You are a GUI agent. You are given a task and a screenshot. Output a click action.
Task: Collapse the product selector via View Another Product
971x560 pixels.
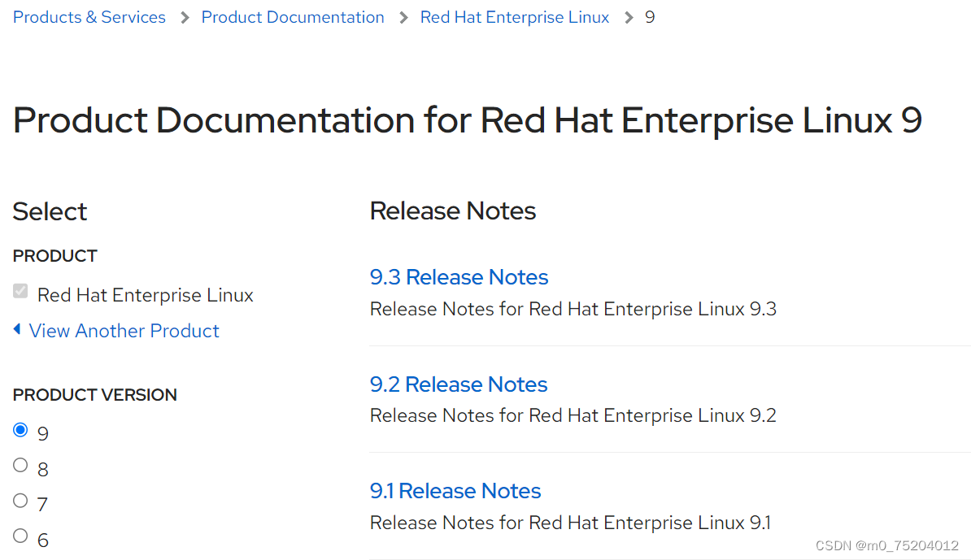tap(124, 331)
